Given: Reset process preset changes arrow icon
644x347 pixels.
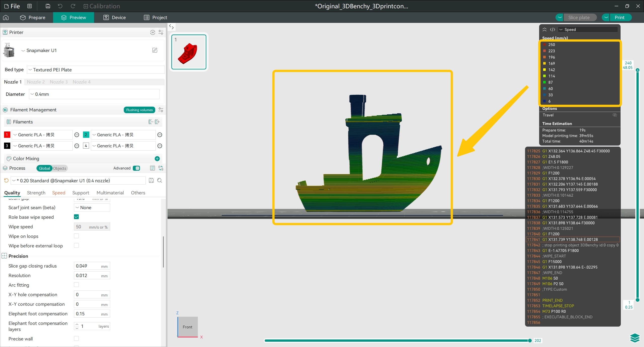Looking at the screenshot, I should pos(6,181).
